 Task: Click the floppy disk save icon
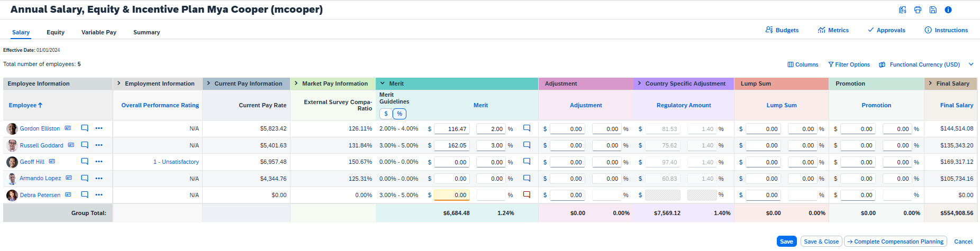tap(933, 10)
